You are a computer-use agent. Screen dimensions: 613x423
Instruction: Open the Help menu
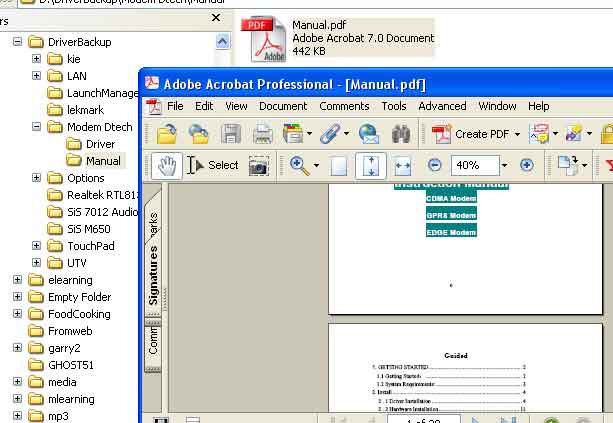click(539, 106)
